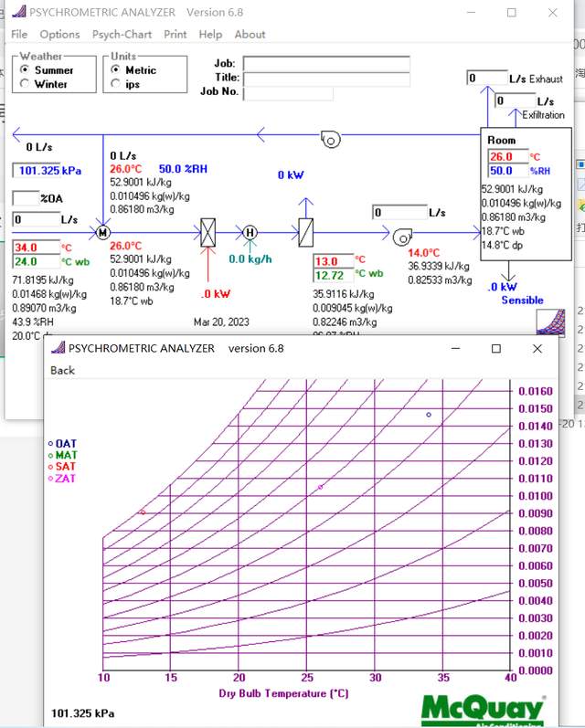Select the cooling coil icon
The height and width of the screenshot is (728, 585).
click(305, 231)
